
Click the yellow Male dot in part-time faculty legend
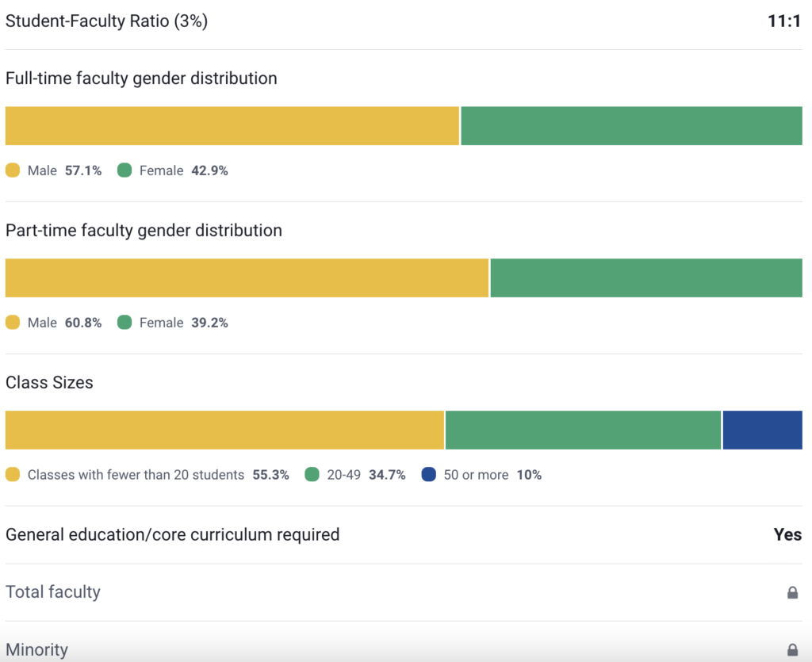tap(12, 323)
